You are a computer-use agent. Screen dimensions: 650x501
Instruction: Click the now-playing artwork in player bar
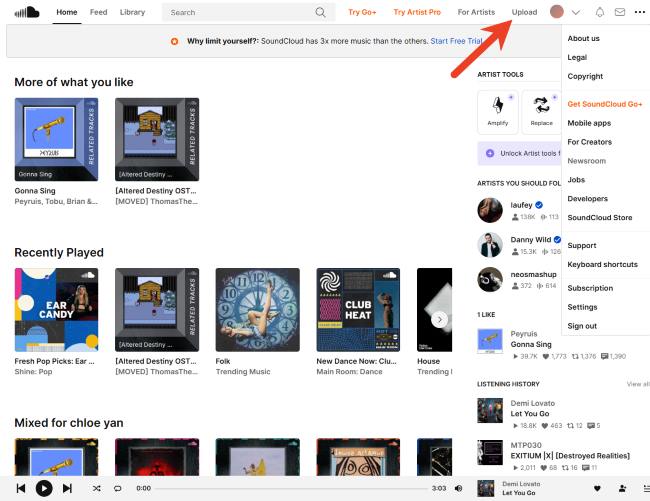pos(486,489)
